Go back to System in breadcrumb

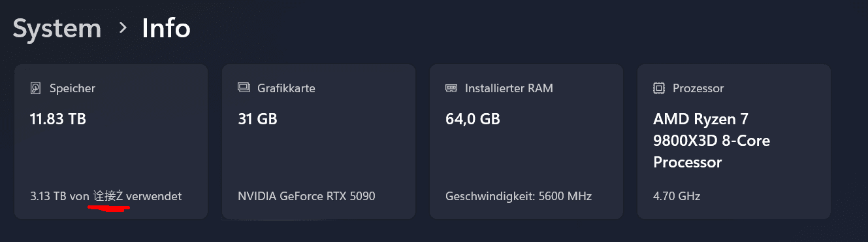pos(57,29)
